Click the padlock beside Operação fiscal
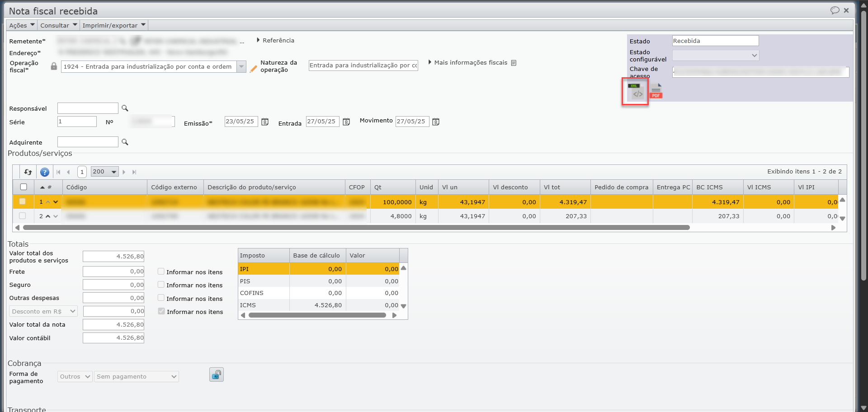Screen dimensions: 868x412 54,66
